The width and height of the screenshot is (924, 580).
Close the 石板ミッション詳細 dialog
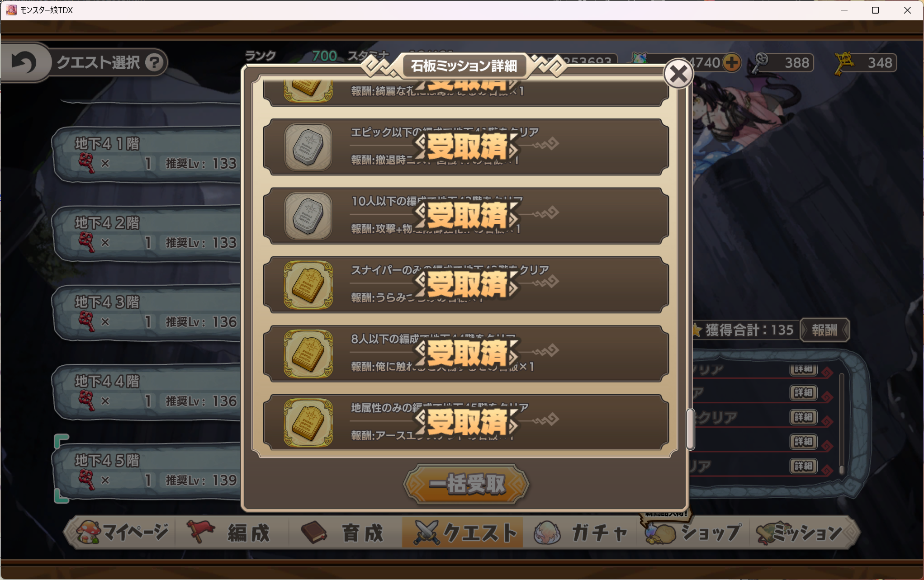click(678, 74)
